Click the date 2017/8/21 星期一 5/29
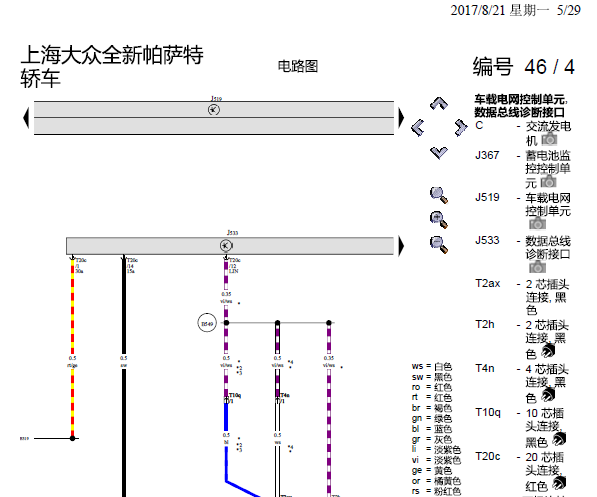This screenshot has height=497, width=597. point(516,10)
